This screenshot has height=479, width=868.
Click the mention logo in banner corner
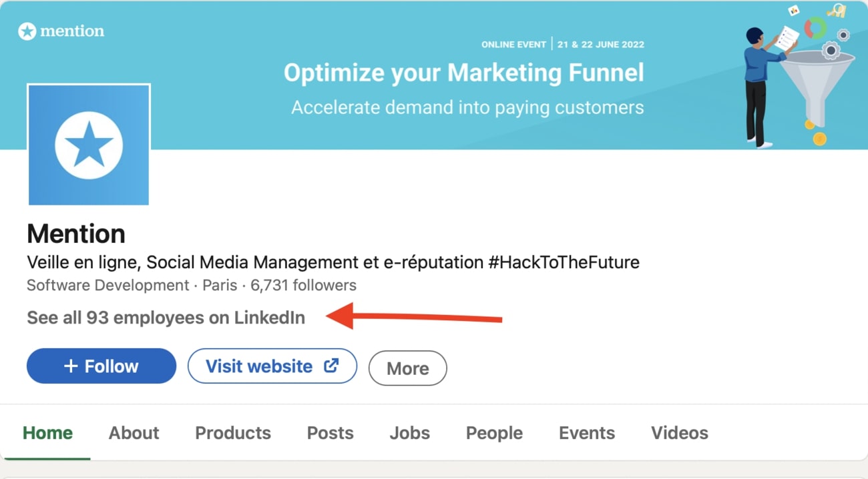click(x=61, y=31)
